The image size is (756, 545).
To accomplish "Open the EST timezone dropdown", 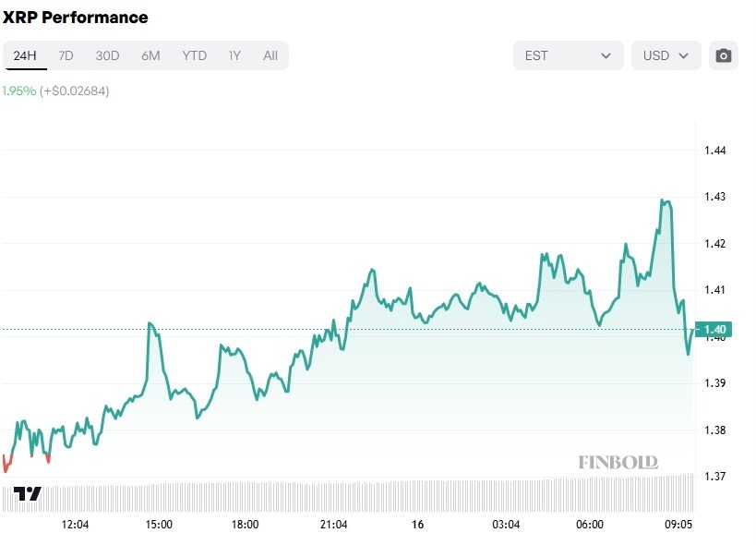I will (x=568, y=55).
